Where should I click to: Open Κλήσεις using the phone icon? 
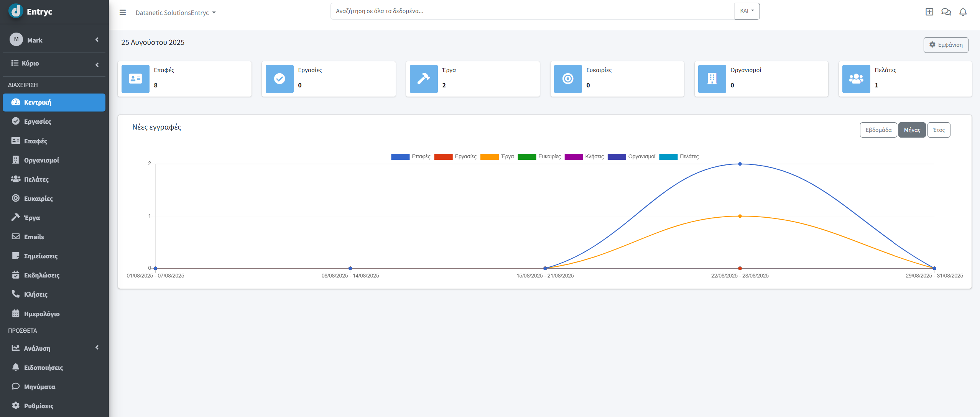(x=15, y=294)
